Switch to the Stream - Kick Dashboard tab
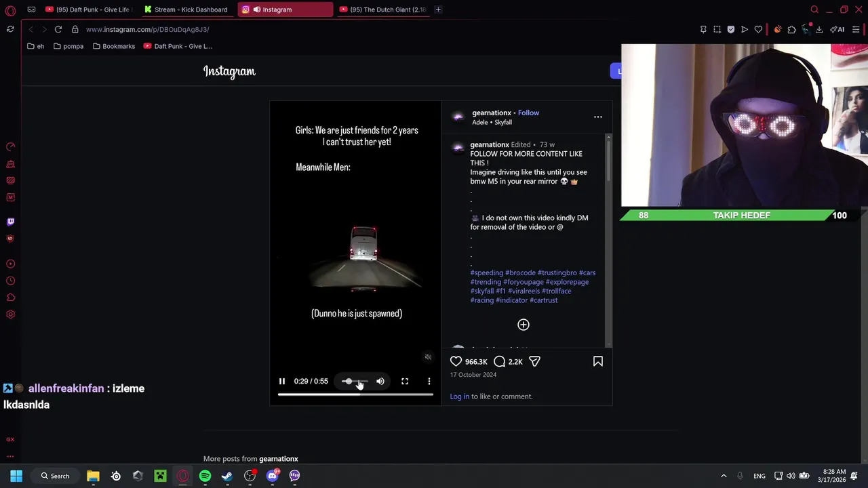Image resolution: width=868 pixels, height=488 pixels. [186, 9]
